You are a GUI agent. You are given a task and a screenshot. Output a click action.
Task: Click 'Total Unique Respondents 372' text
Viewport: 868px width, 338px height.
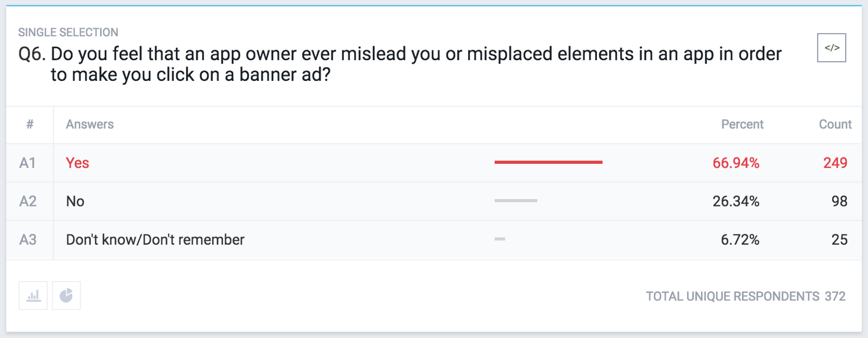(x=745, y=296)
